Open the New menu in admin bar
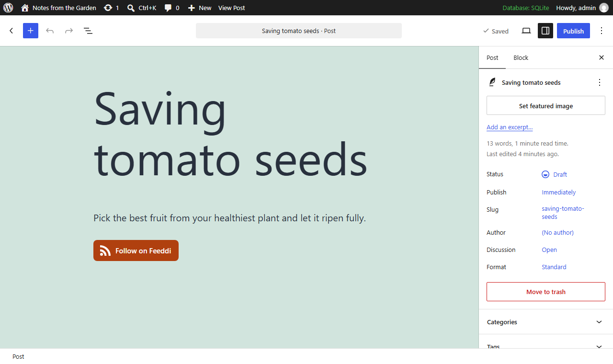 click(x=199, y=8)
